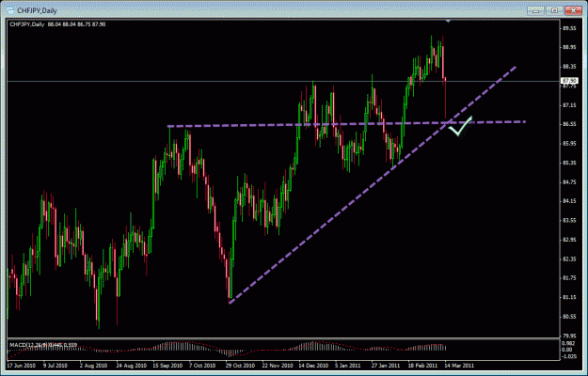The width and height of the screenshot is (588, 376).
Task: Click the chart shift triangle marker at top
Action: pyautogui.click(x=448, y=22)
